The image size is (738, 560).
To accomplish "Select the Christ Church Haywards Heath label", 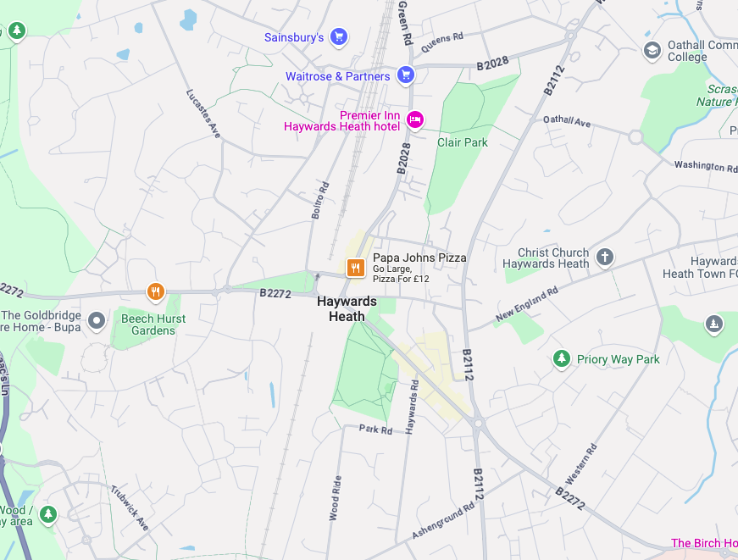I will tap(546, 258).
